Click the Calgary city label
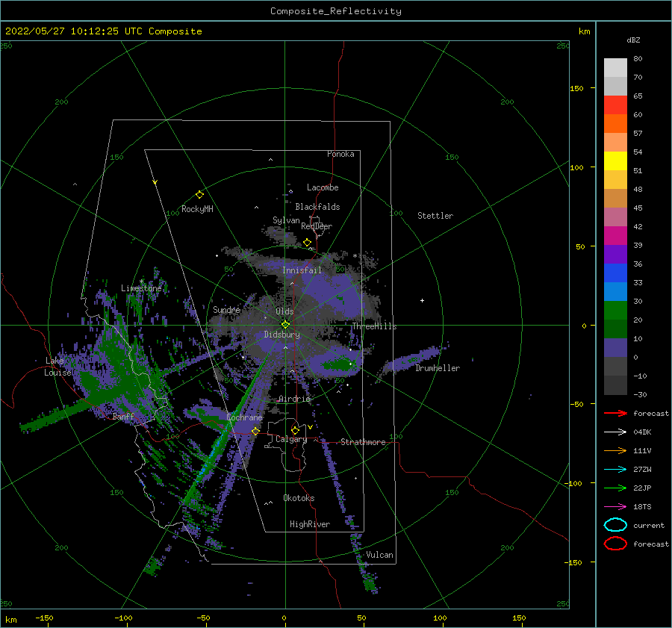The height and width of the screenshot is (628, 672). (x=291, y=439)
